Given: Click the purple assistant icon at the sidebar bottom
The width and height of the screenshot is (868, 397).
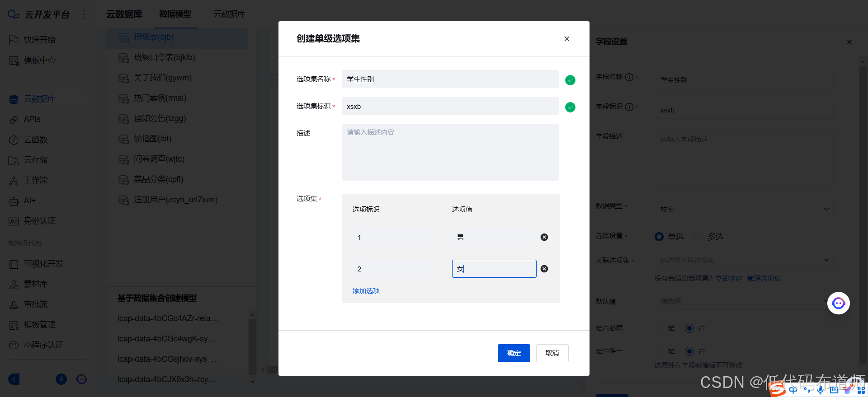Looking at the screenshot, I should tap(81, 379).
